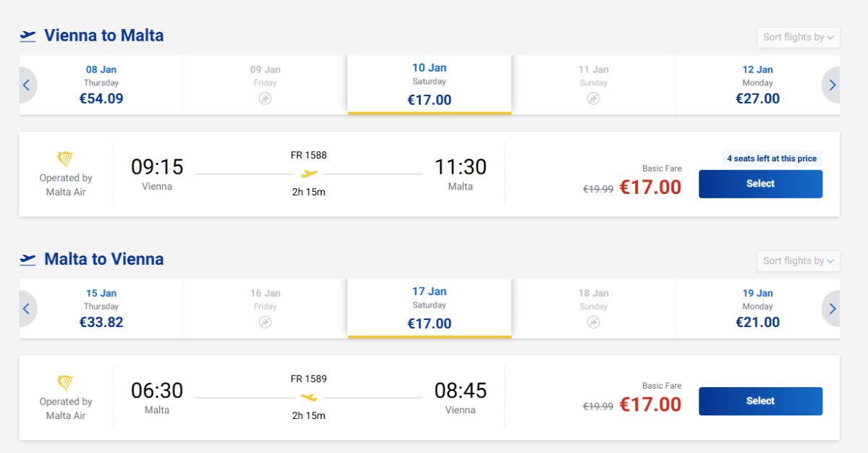Viewport: 868px width, 453px height.
Task: Open Sort flights by for Vienna to Malta
Action: click(x=799, y=37)
